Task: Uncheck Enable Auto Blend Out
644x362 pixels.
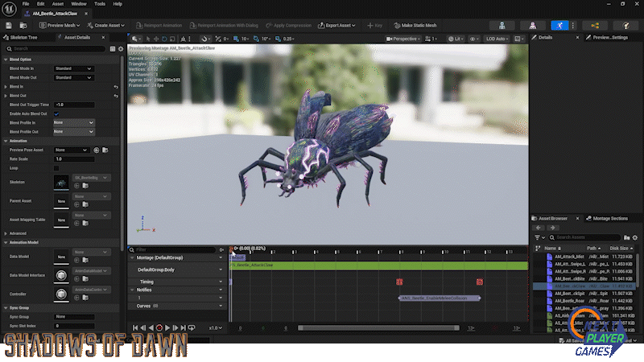Action: (56, 113)
